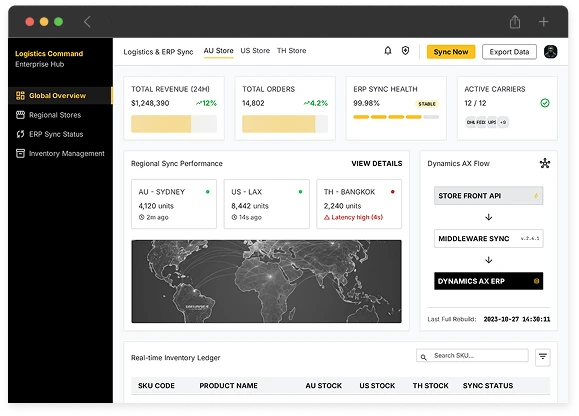Open Regional Stores in the sidebar
The width and height of the screenshot is (579, 416).
(60, 115)
